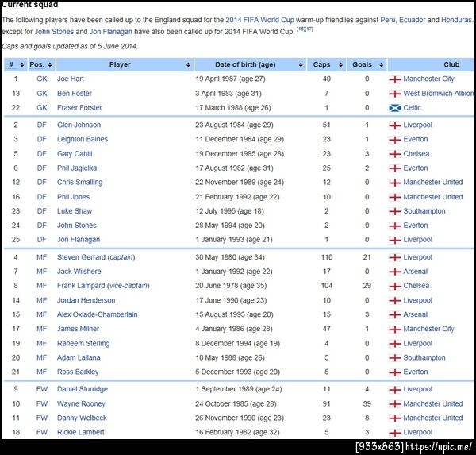Open Gary Cahill's player page

pos(75,154)
